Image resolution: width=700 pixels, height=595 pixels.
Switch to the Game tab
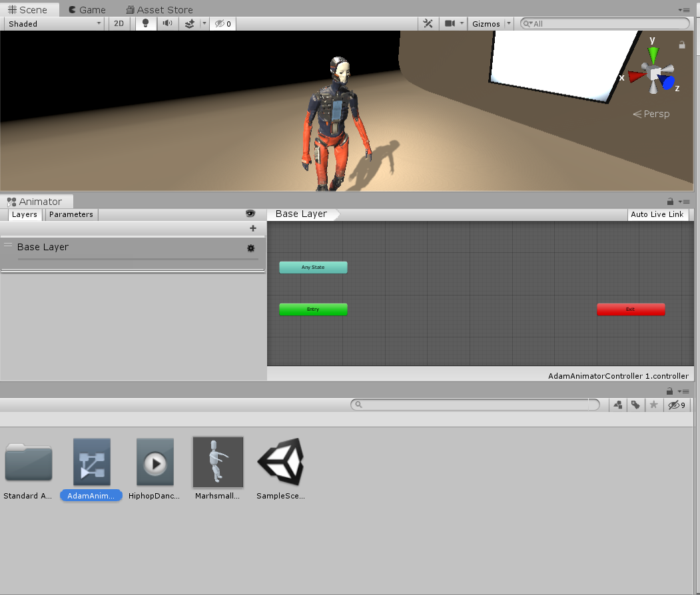pyautogui.click(x=87, y=10)
